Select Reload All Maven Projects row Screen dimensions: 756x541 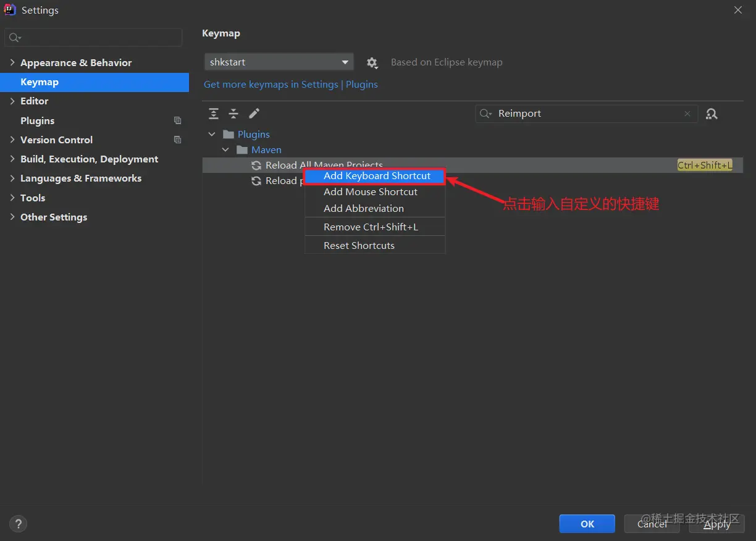472,165
